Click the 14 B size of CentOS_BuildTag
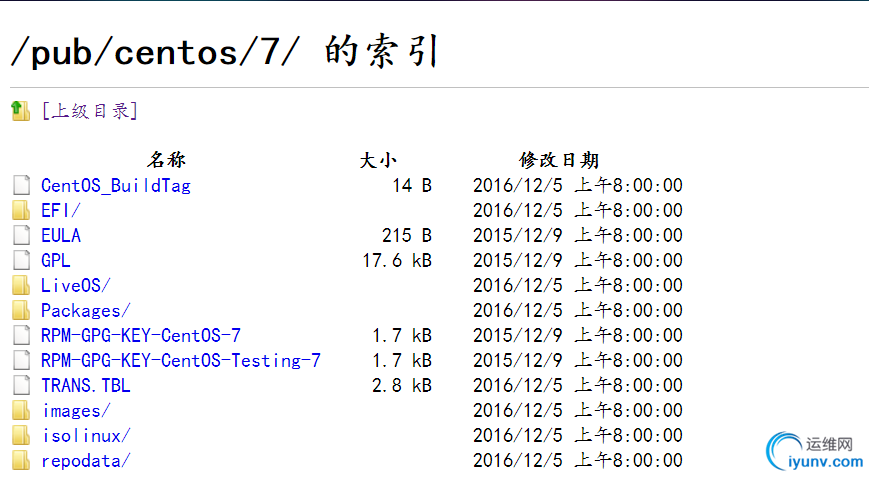 tap(412, 186)
